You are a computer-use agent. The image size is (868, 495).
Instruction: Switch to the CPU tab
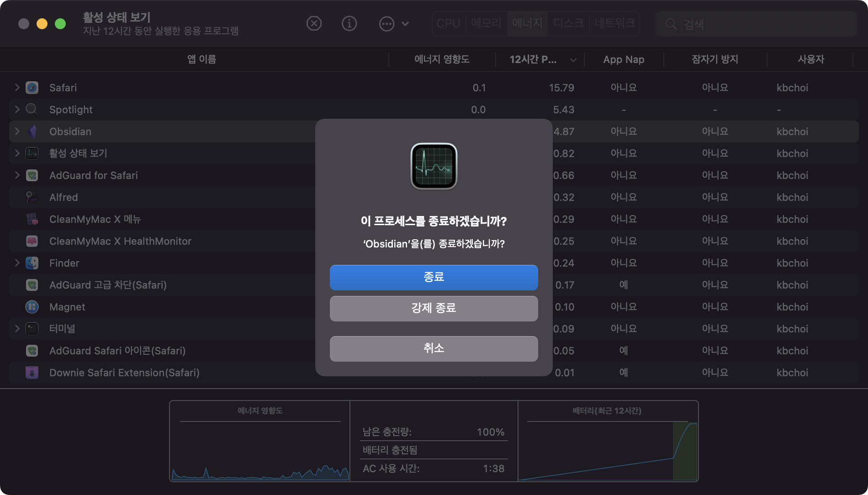448,23
